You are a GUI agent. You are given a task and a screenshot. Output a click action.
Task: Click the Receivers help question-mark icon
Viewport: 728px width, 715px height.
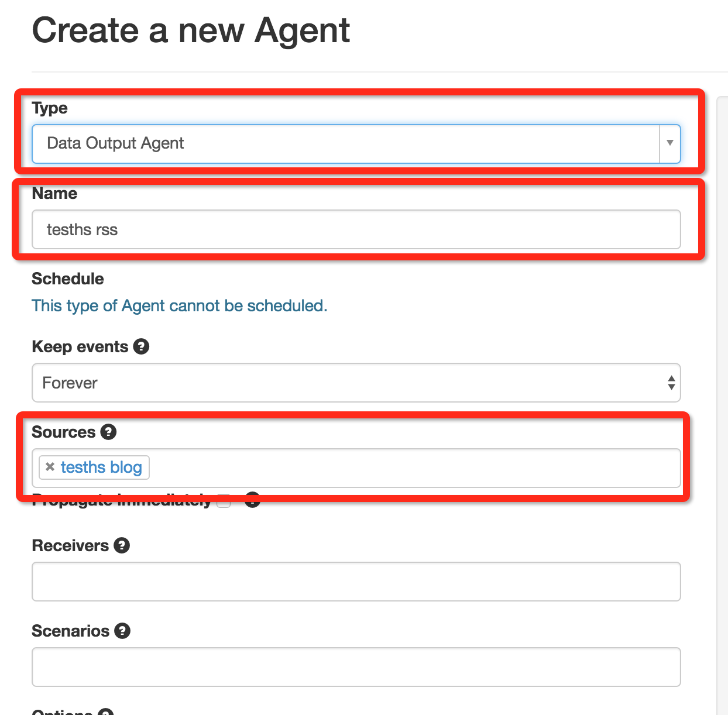click(122, 545)
